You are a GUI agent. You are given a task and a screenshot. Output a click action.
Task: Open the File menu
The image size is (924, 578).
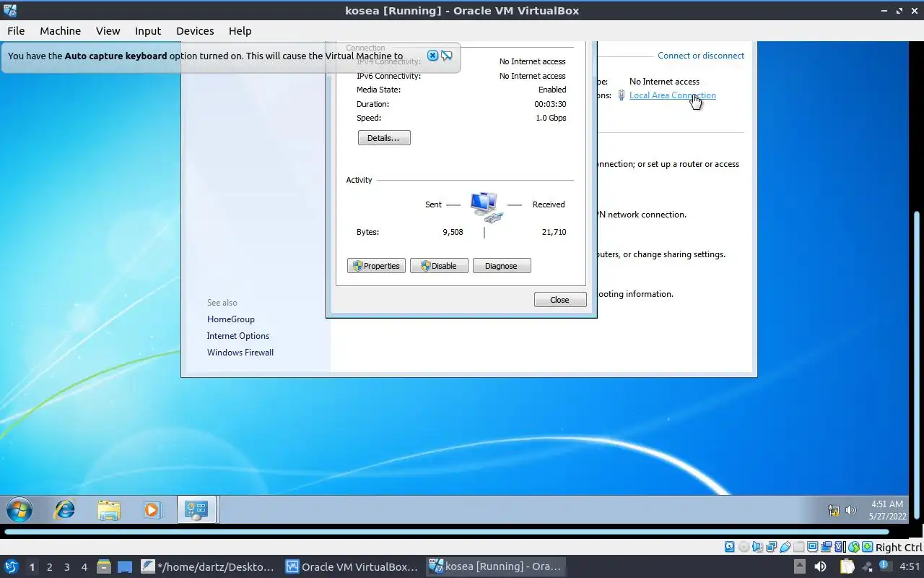16,31
